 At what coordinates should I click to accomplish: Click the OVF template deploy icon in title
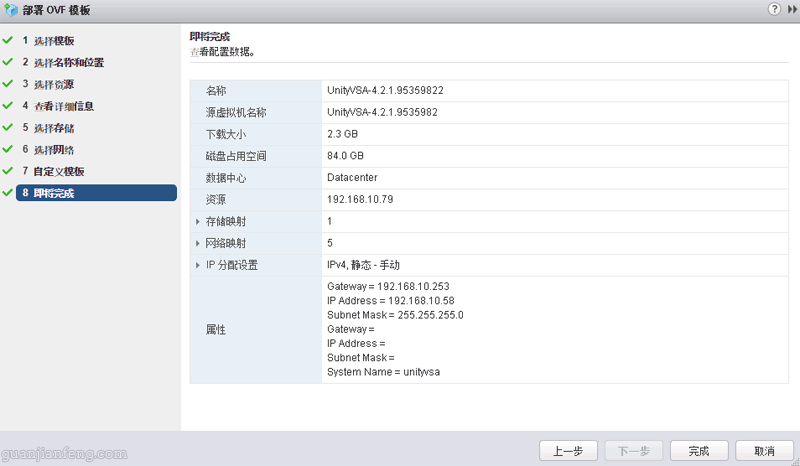point(11,10)
